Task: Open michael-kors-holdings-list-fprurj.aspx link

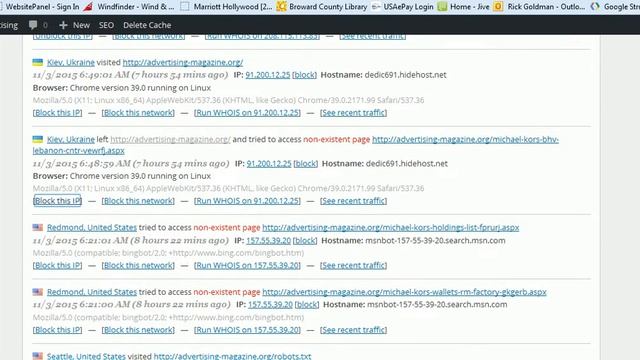Action: (x=391, y=227)
